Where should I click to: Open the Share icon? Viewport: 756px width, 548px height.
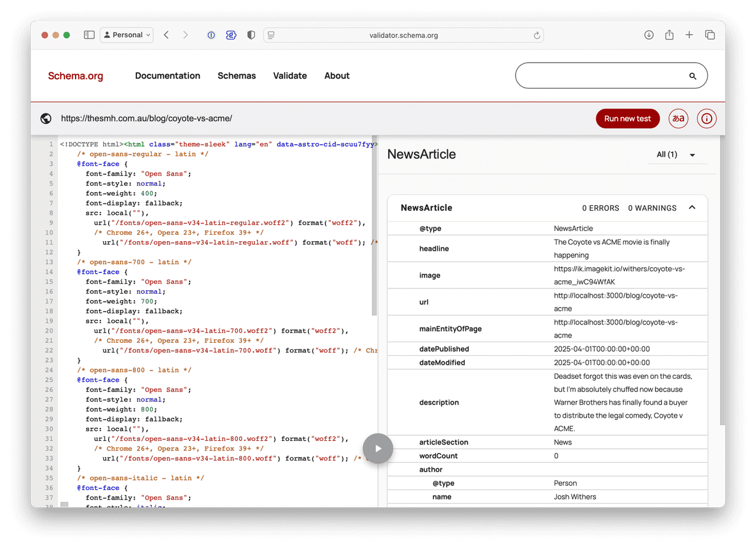(669, 35)
